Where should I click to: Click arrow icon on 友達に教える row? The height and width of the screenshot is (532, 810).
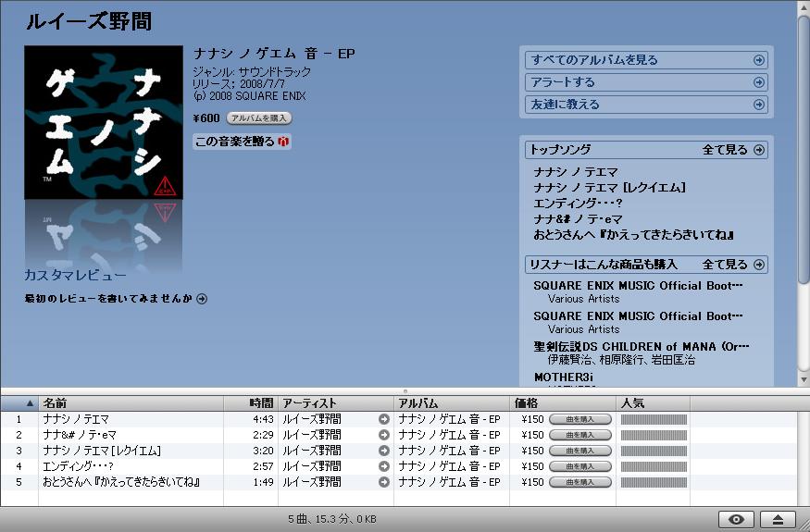pos(758,105)
